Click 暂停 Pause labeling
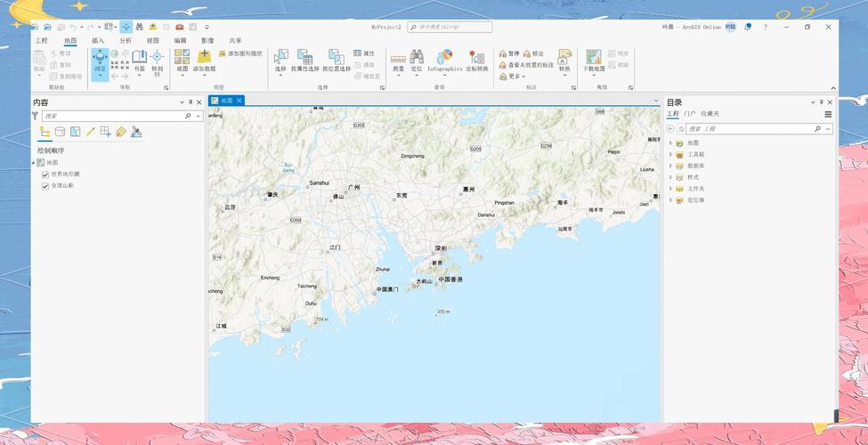This screenshot has width=868, height=445. 509,53
